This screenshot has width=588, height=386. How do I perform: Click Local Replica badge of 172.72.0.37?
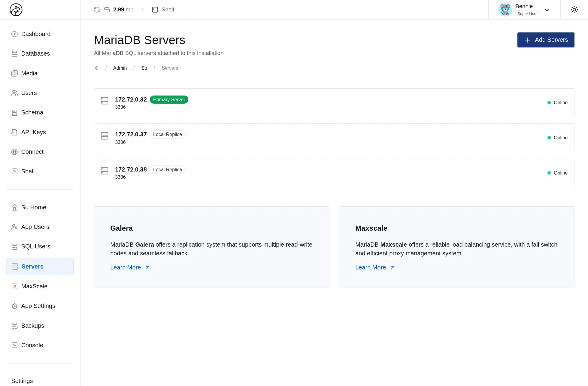168,135
